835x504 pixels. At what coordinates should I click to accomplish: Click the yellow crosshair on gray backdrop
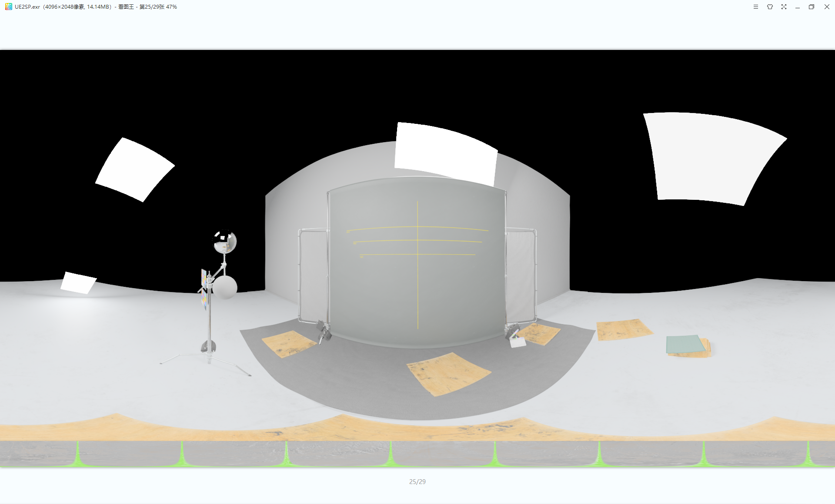(417, 239)
